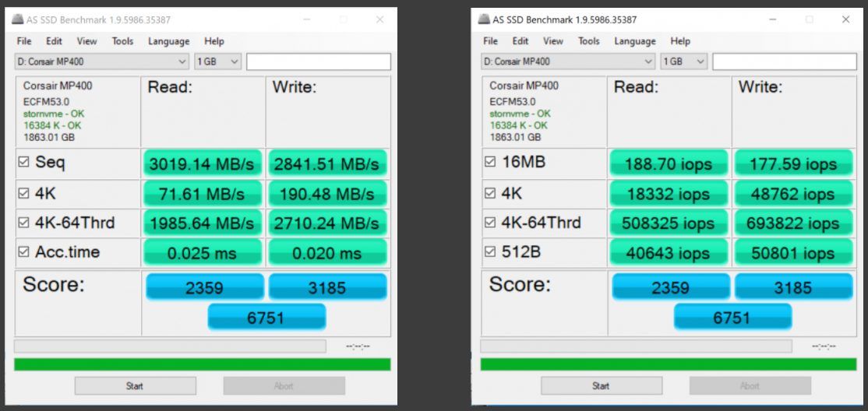
Task: Close the right AS SSD Benchmark window
Action: pyautogui.click(x=846, y=20)
